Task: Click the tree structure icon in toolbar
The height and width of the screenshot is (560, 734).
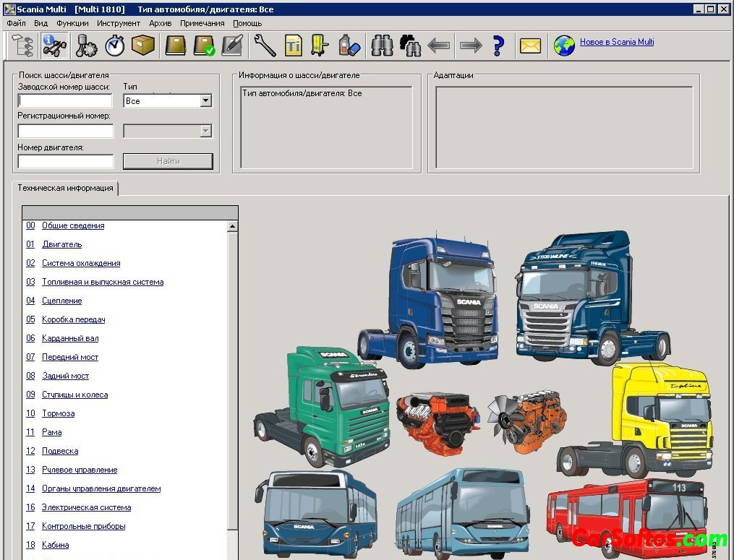Action: pos(23,46)
